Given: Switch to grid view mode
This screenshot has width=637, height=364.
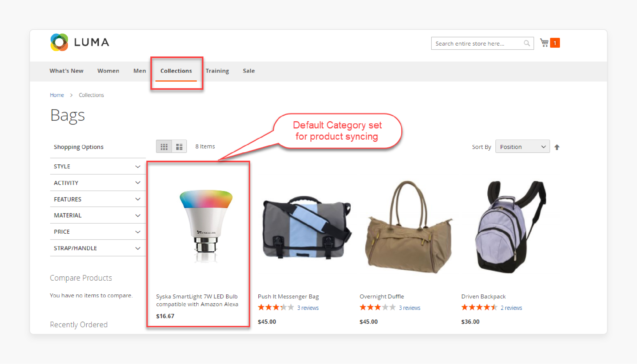Looking at the screenshot, I should pos(164,147).
